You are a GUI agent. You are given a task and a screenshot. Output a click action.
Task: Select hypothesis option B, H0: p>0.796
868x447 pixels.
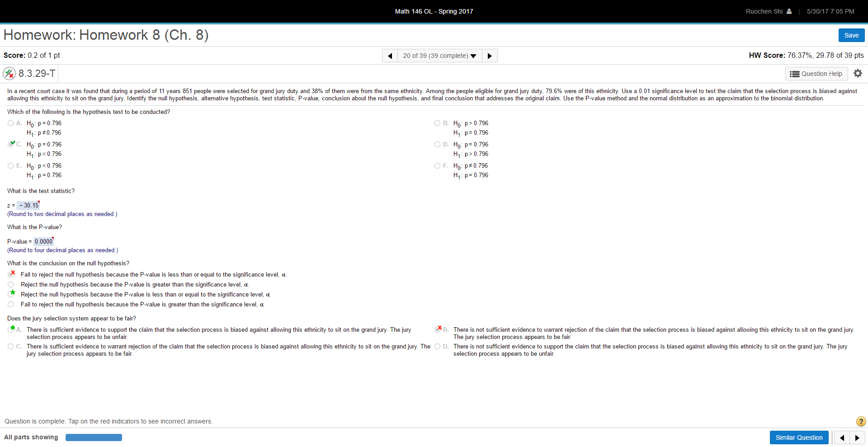[x=437, y=123]
